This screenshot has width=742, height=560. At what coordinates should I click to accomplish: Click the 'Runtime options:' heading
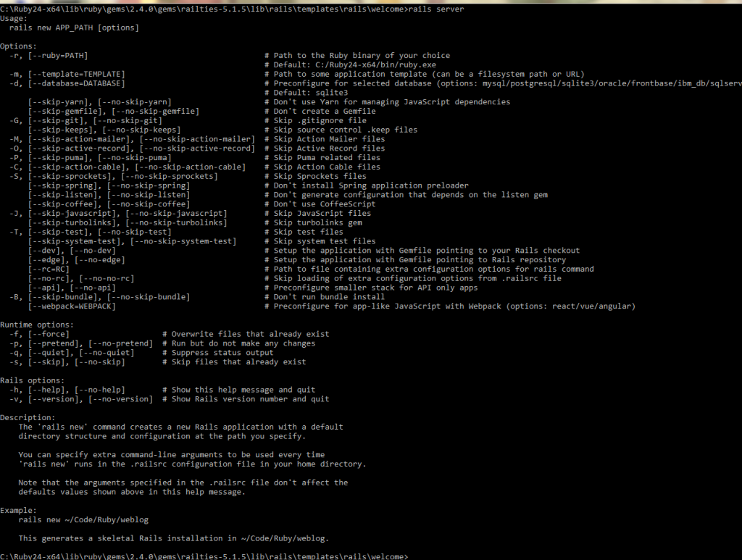(x=37, y=325)
